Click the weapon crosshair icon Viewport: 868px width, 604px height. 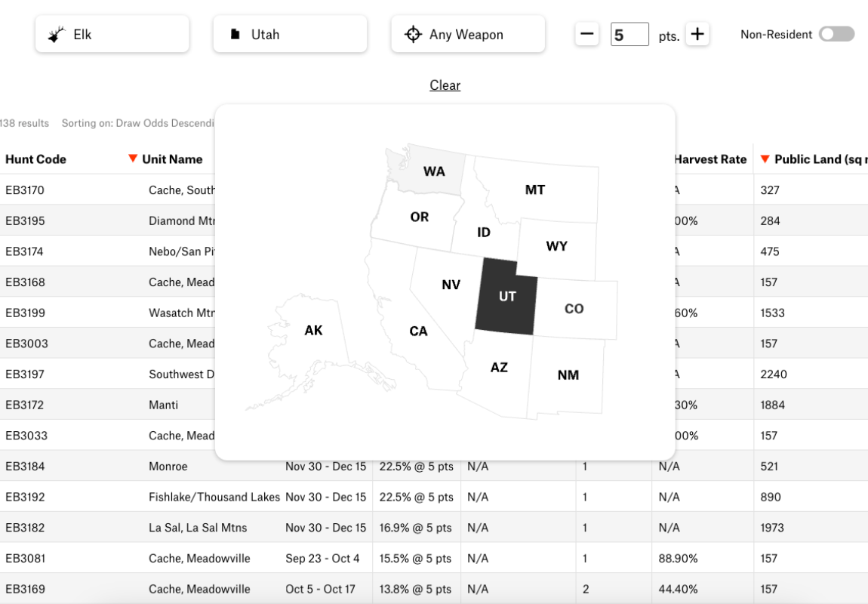(x=413, y=34)
